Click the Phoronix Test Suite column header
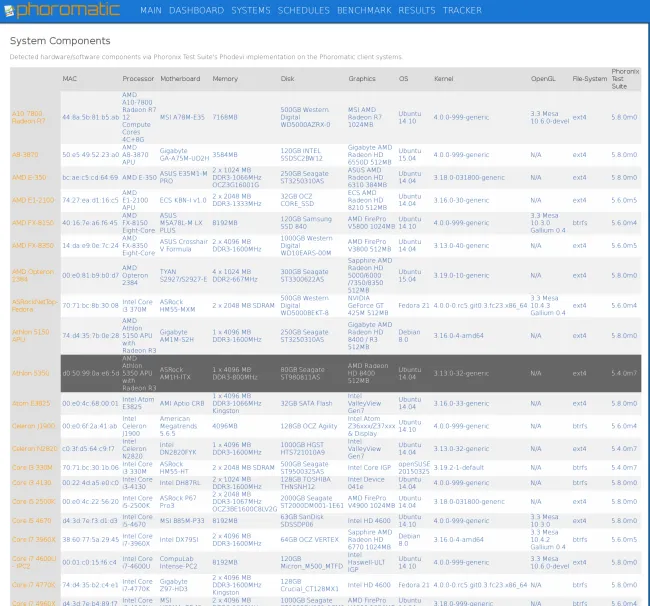 pos(625,79)
